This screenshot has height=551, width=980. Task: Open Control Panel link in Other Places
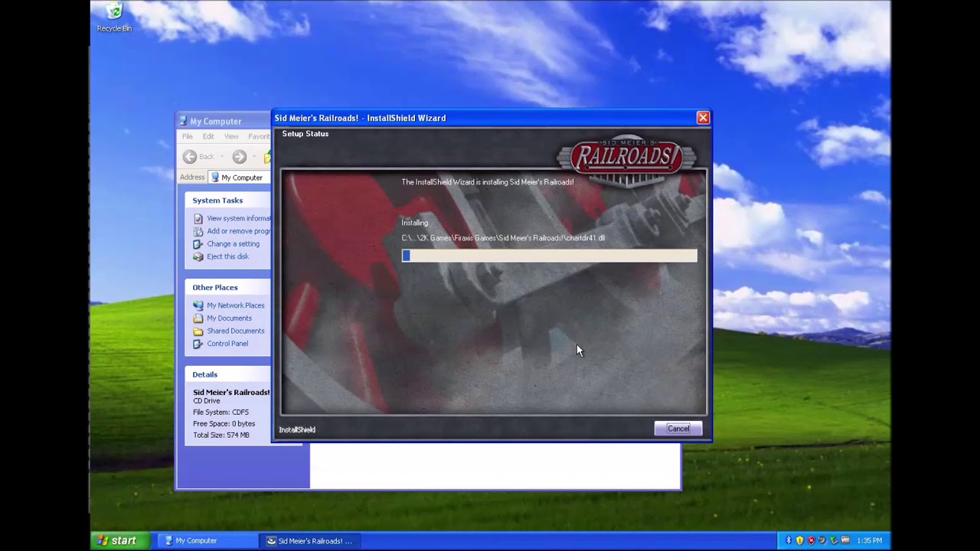click(x=227, y=344)
